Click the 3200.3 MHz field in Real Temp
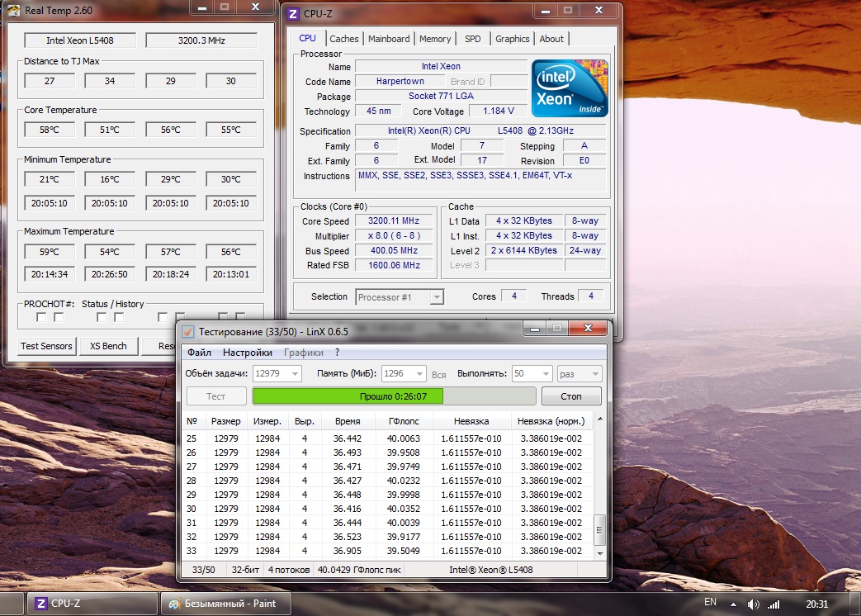 pos(201,40)
